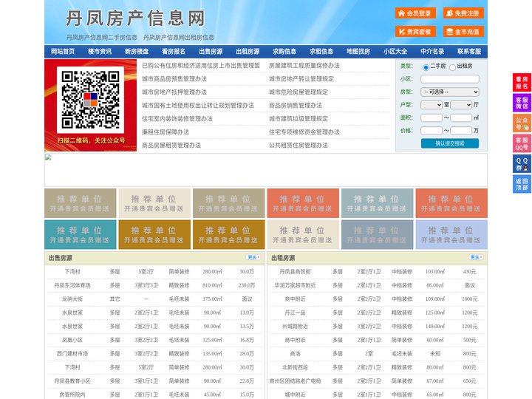Open 州城路附近 rental listing

[x=295, y=327]
